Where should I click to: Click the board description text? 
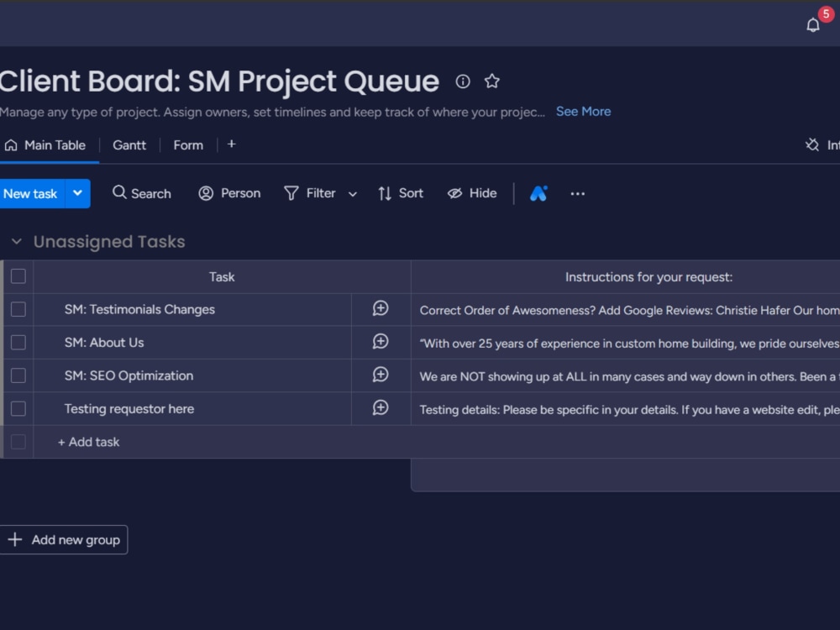(272, 112)
